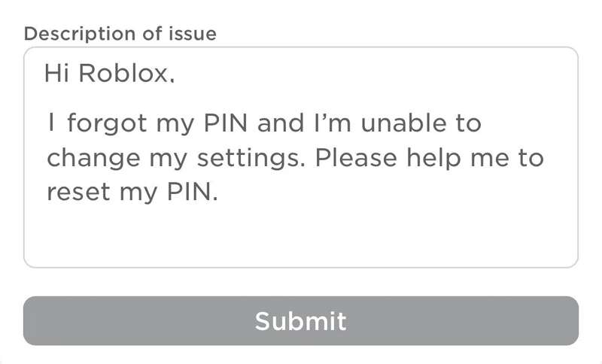Place cursor on the word "change"
This screenshot has width=602, height=364.
tap(87, 159)
